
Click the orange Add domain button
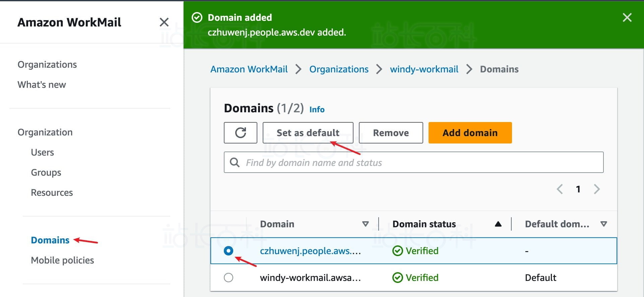[x=470, y=133]
